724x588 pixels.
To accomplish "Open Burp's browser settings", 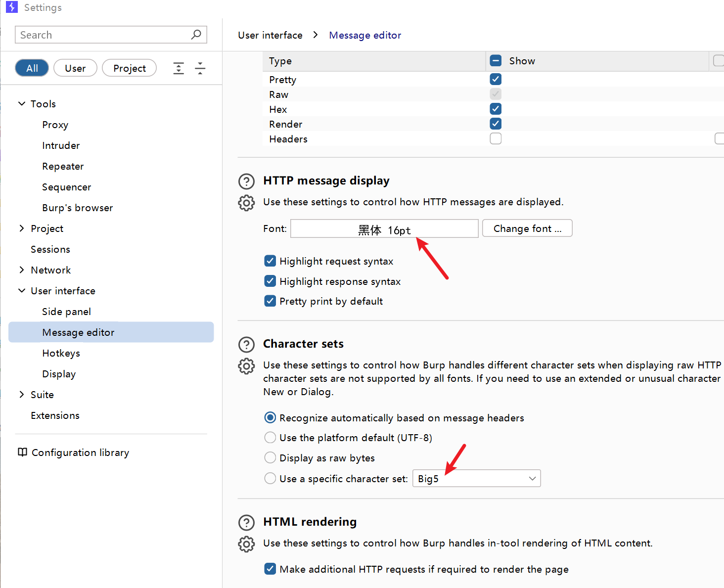I will click(78, 208).
